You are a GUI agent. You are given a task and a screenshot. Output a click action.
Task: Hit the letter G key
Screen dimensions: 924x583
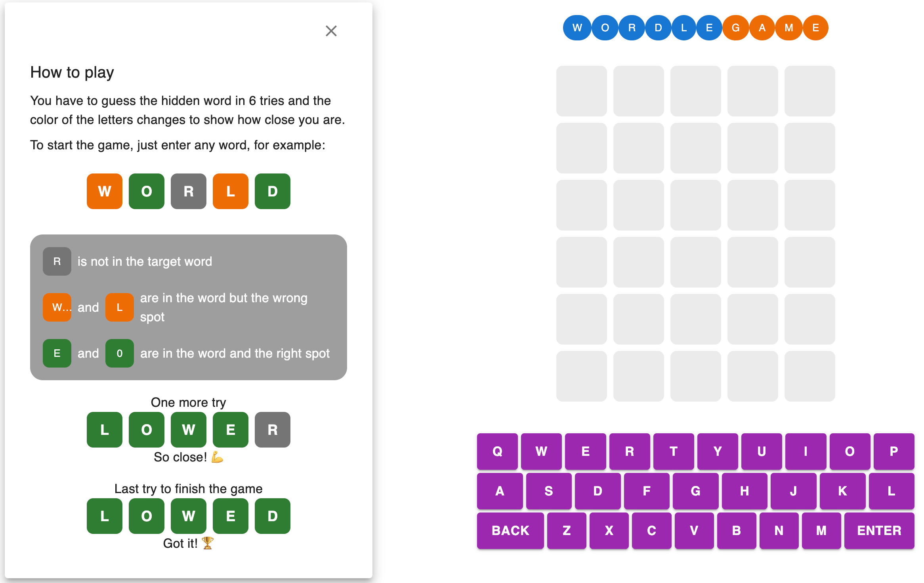click(695, 491)
